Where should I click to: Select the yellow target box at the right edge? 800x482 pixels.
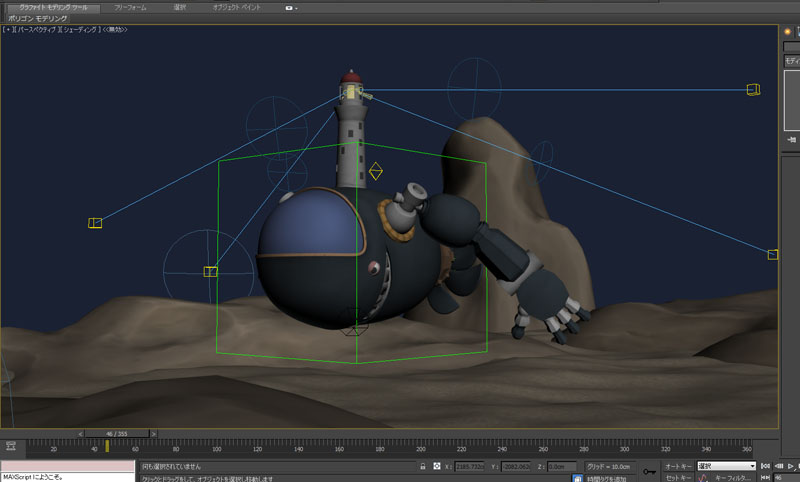(773, 254)
